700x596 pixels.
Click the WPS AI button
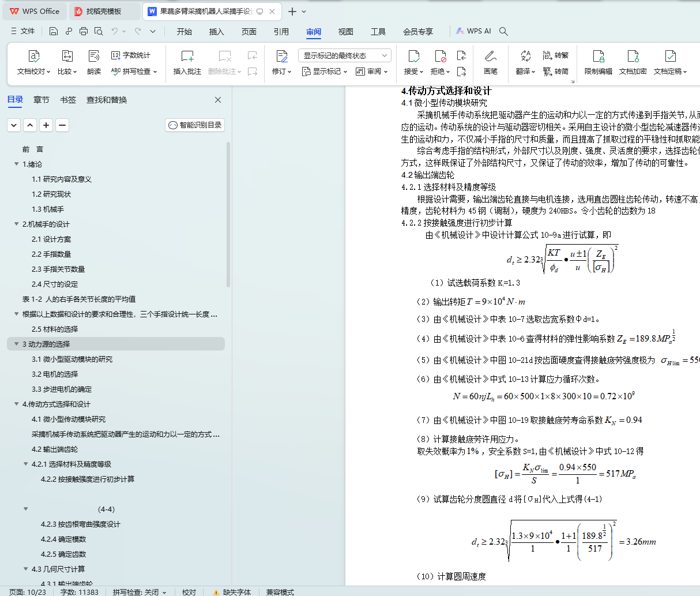point(473,31)
